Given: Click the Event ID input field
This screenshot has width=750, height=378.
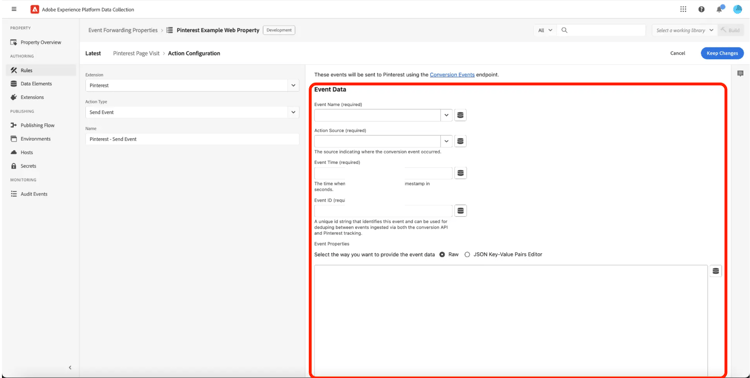Looking at the screenshot, I should click(x=383, y=211).
